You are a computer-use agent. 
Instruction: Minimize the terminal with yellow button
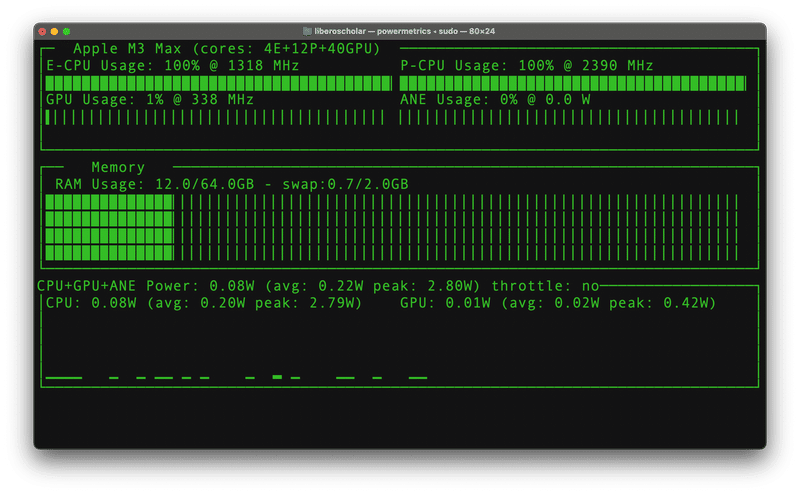click(x=54, y=32)
